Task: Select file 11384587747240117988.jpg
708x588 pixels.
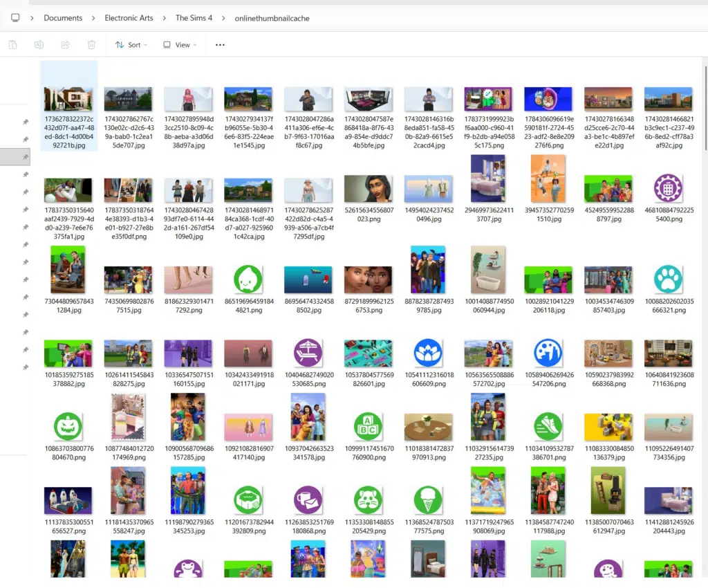Action: (548, 500)
